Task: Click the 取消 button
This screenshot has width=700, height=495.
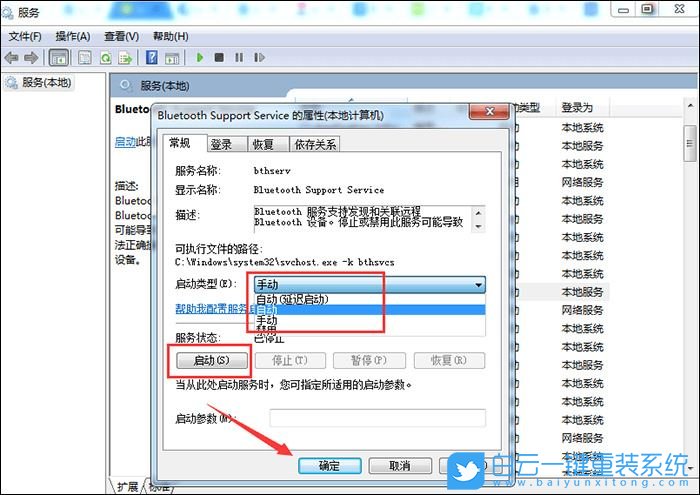Action: point(400,466)
